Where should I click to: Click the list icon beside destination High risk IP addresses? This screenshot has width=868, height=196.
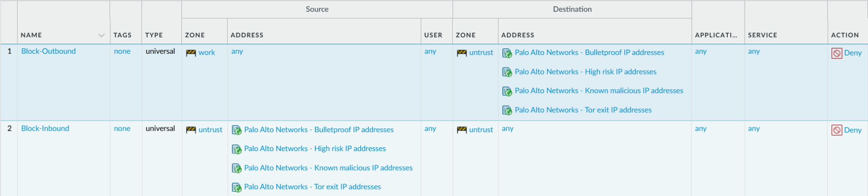[x=507, y=72]
